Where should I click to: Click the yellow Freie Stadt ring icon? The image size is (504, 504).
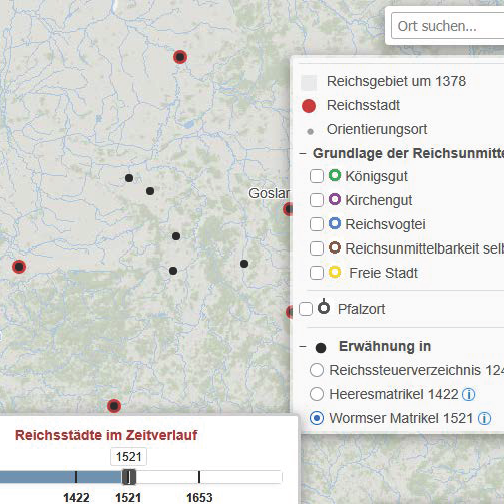coord(335,272)
